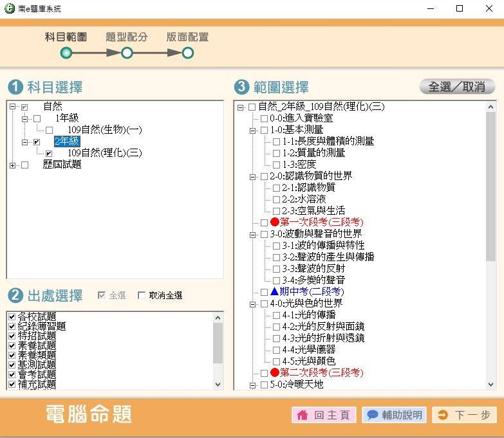Collapse the 4-0:光與色的世界 node
This screenshot has height=438, width=504.
(252, 304)
